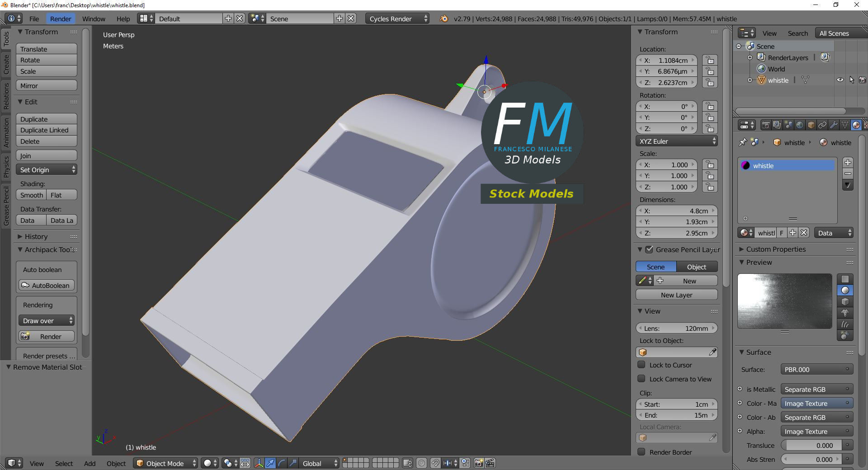This screenshot has height=470, width=868.
Task: Enable Lock Camera to View checkbox
Action: click(641, 379)
